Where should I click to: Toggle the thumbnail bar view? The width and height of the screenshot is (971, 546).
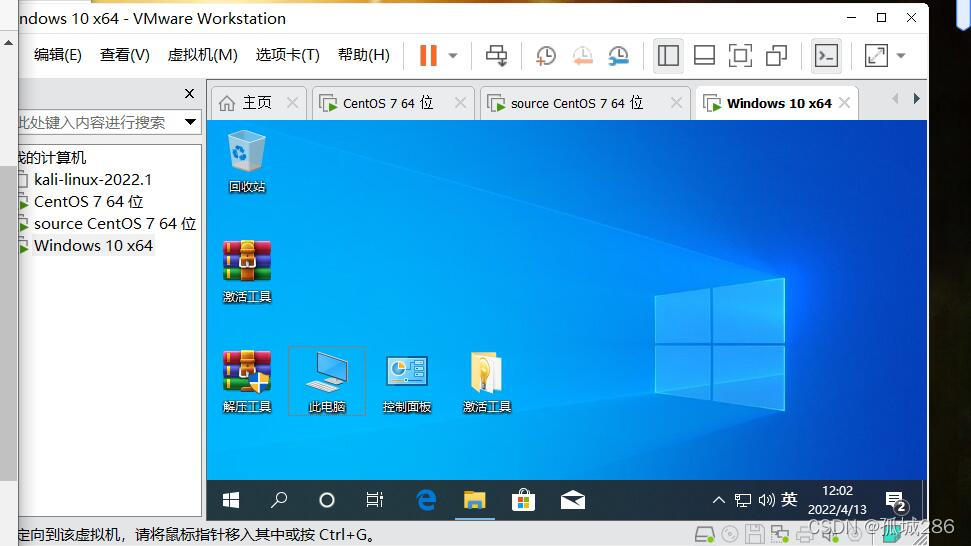click(x=704, y=56)
